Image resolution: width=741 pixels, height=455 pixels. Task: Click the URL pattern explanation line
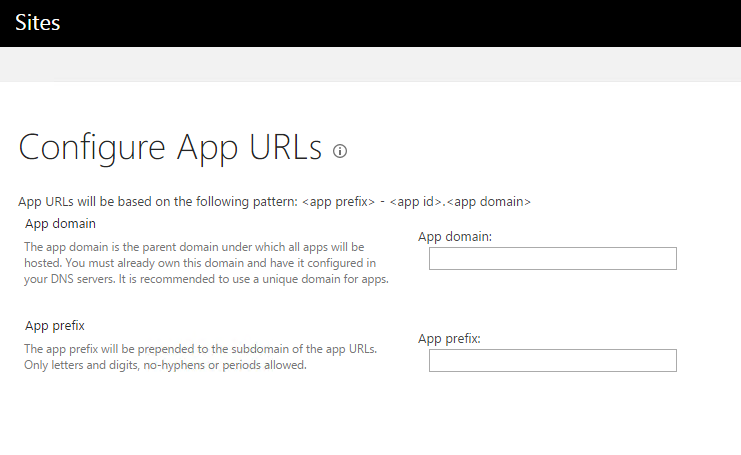pos(275,202)
